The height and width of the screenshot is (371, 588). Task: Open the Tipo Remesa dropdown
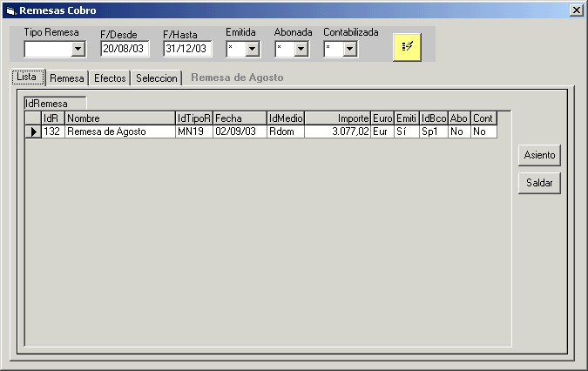tap(78, 49)
